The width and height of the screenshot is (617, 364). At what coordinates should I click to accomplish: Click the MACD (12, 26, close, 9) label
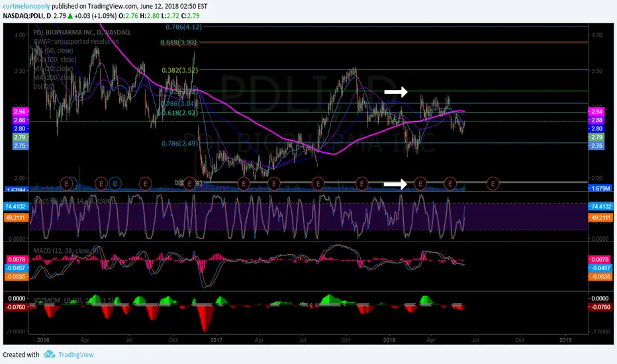pos(66,251)
